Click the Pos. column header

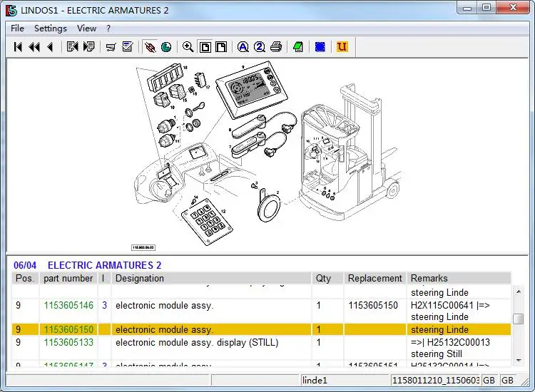(26, 278)
